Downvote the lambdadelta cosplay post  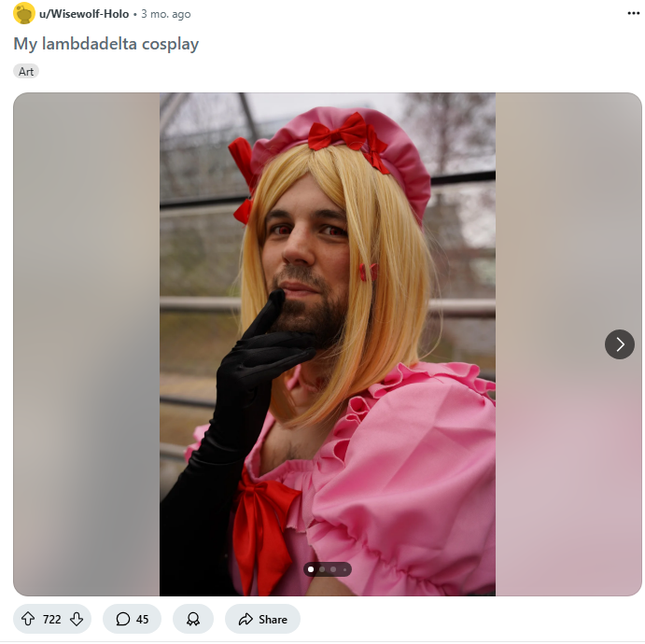77,619
